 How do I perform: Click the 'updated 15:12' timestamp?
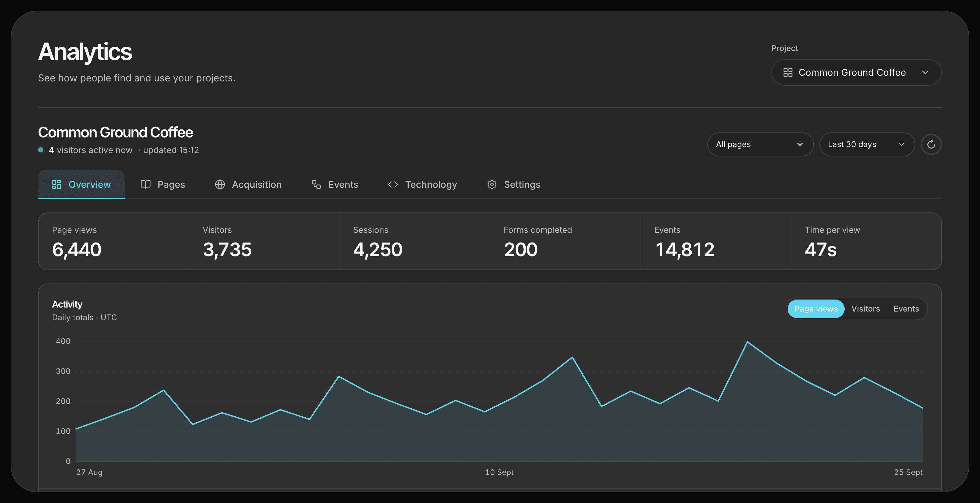pos(171,150)
